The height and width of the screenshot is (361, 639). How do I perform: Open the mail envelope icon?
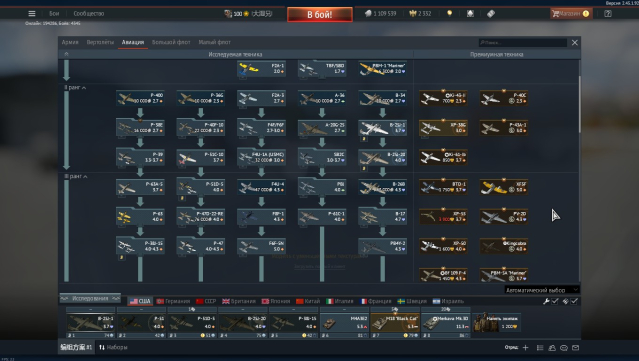(x=575, y=348)
